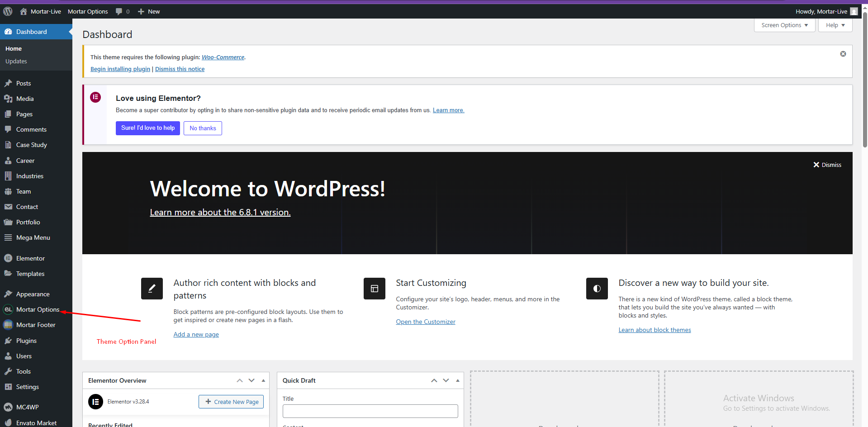Image resolution: width=868 pixels, height=427 pixels.
Task: Expand the Help dropdown
Action: click(x=835, y=25)
